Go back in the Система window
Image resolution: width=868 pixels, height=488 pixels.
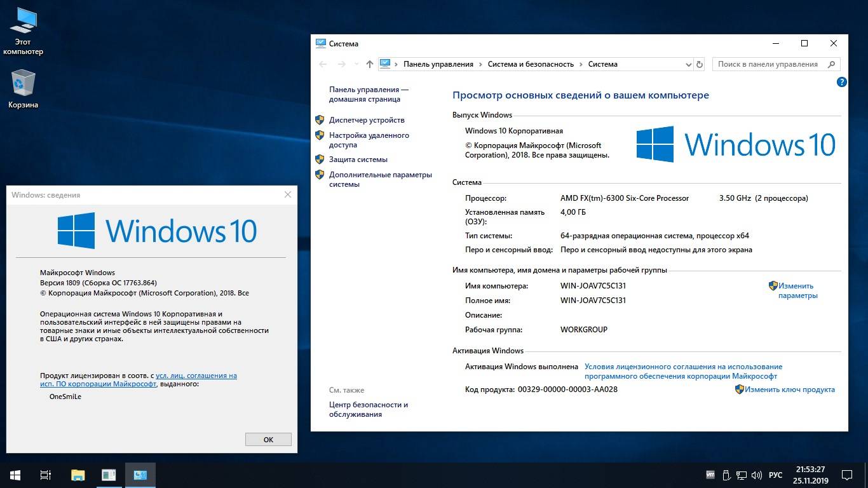click(323, 64)
